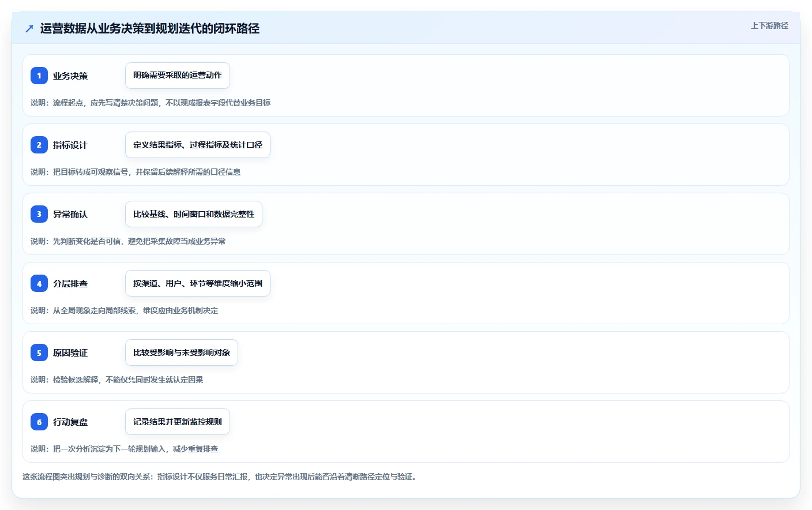This screenshot has width=812, height=510.
Task: Click the step 3 number badge
Action: [39, 214]
